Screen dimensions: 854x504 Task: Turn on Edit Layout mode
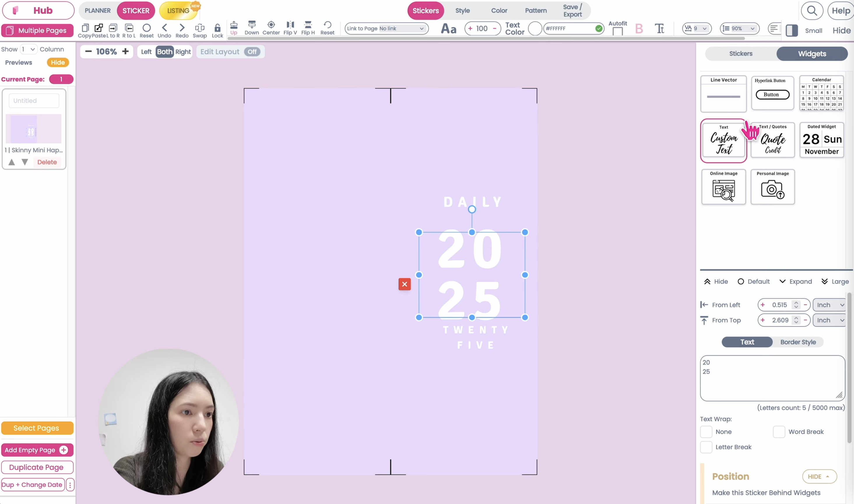(x=252, y=52)
